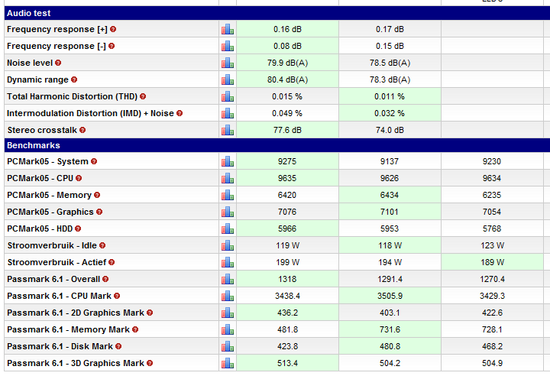Open bar chart icon for Noise level
The width and height of the screenshot is (550, 376).
pyautogui.click(x=227, y=63)
